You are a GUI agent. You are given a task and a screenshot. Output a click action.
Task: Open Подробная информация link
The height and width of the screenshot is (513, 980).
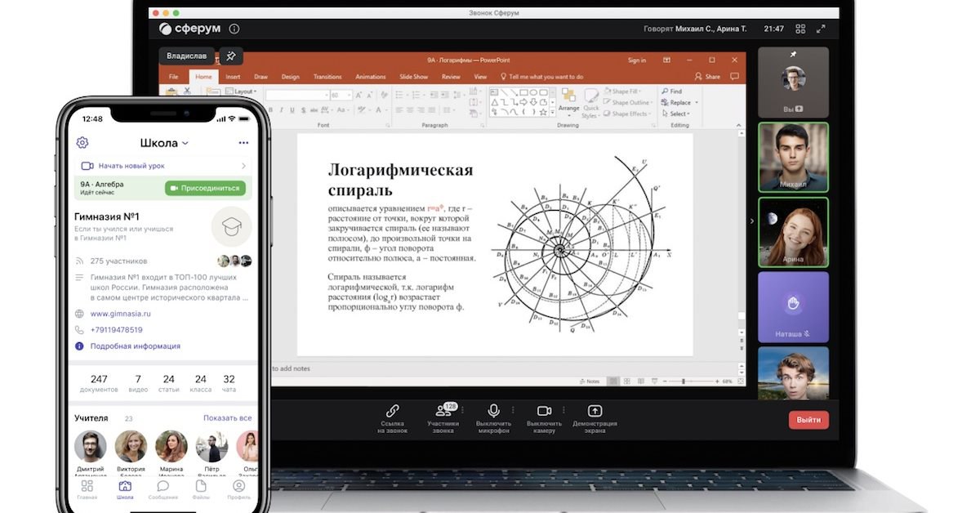135,346
